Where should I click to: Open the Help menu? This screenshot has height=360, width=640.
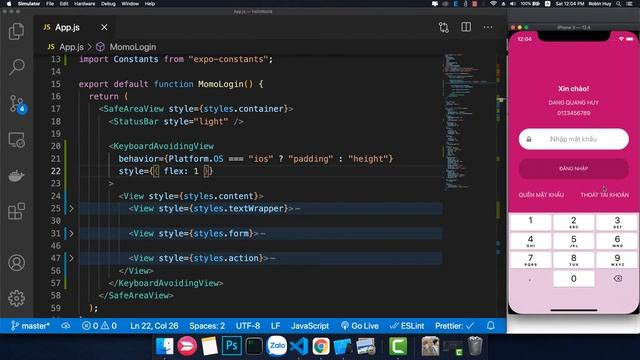[150, 4]
